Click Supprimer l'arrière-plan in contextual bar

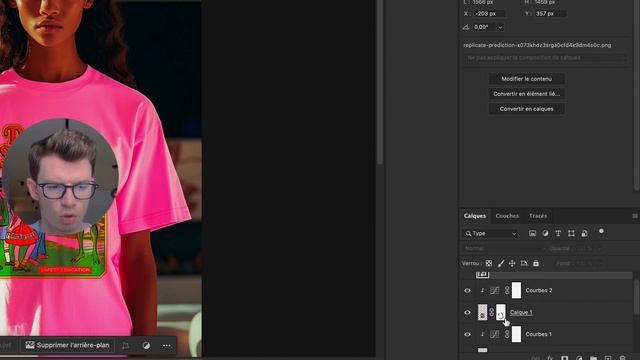coord(67,345)
